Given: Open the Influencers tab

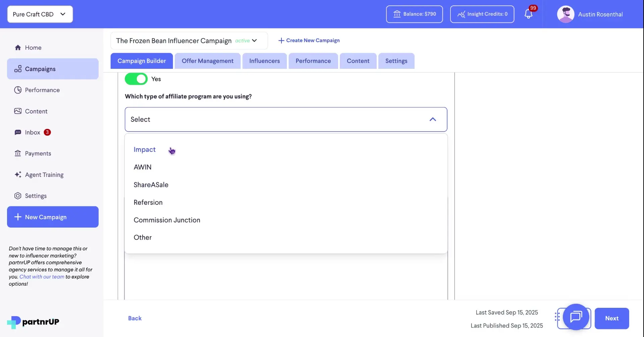Looking at the screenshot, I should 264,61.
